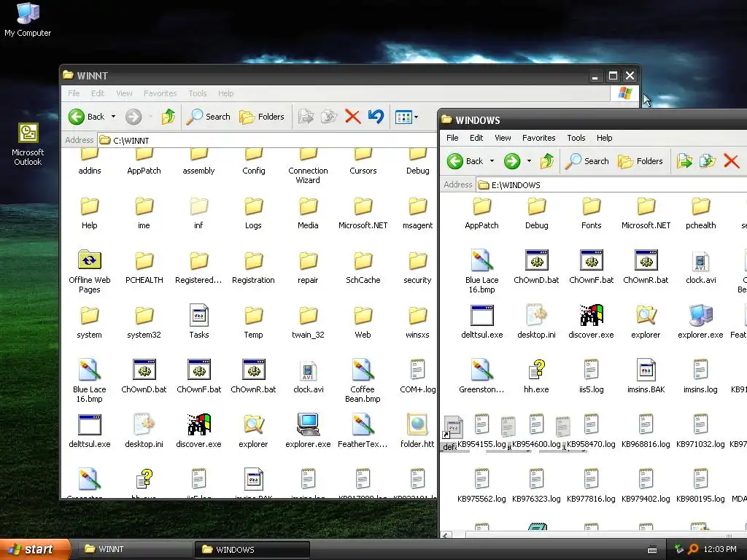The height and width of the screenshot is (560, 747).
Task: Open Forward history dropdown in WINDOWS window
Action: point(529,161)
